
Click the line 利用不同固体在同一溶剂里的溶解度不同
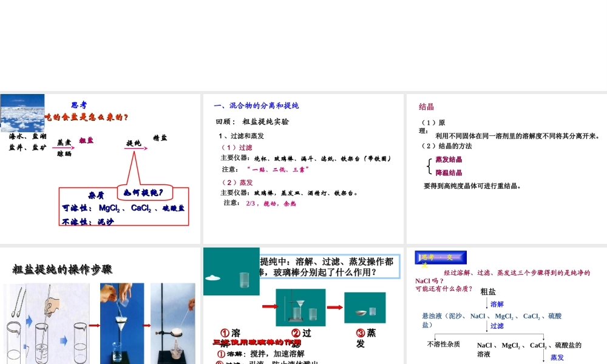click(x=518, y=136)
